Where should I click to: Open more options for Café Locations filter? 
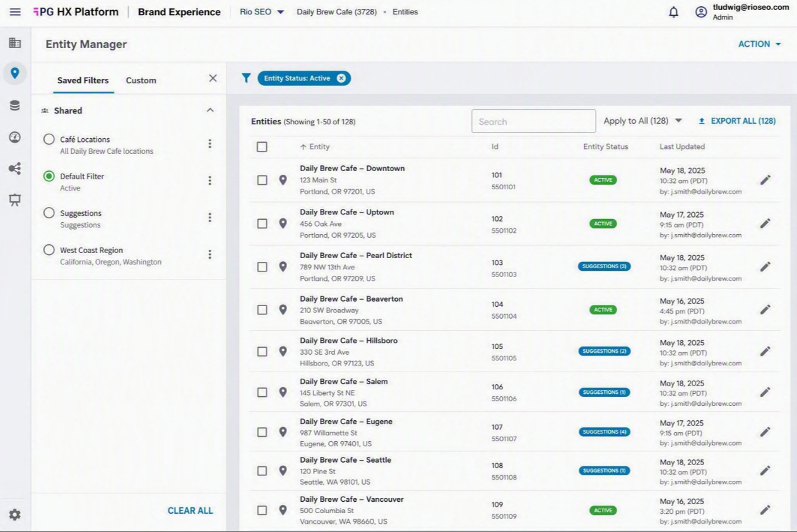point(210,144)
